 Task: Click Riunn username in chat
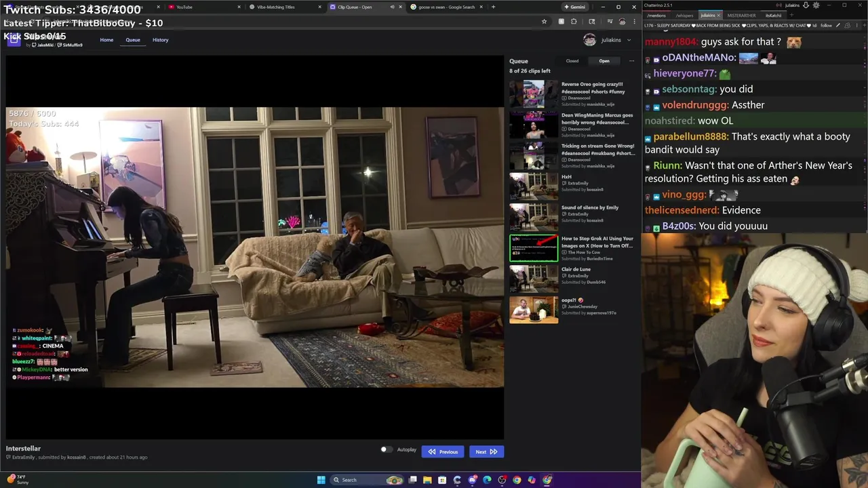(x=668, y=166)
